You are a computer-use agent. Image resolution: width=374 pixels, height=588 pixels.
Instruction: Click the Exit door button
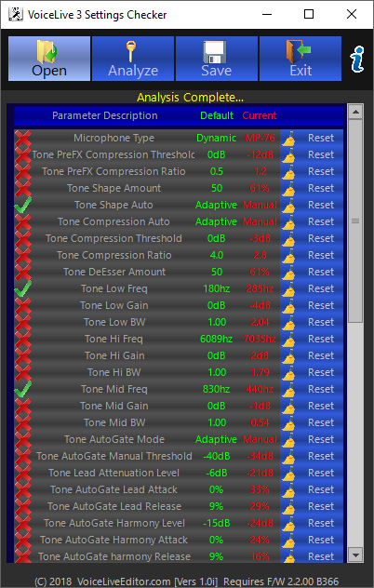coord(301,59)
